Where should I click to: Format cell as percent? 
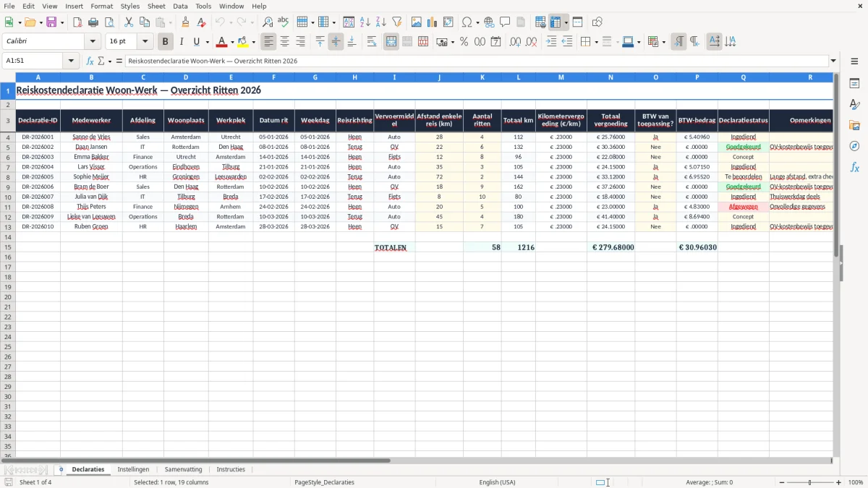coord(464,42)
